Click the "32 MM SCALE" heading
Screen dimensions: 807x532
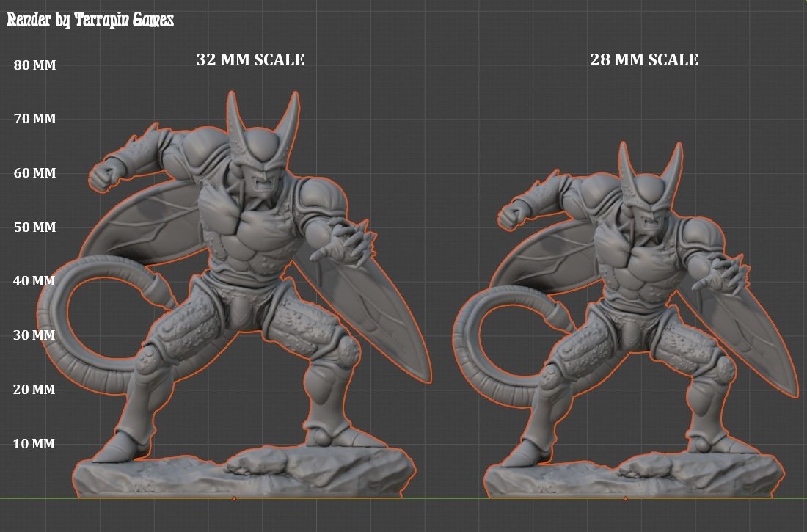[x=250, y=59]
